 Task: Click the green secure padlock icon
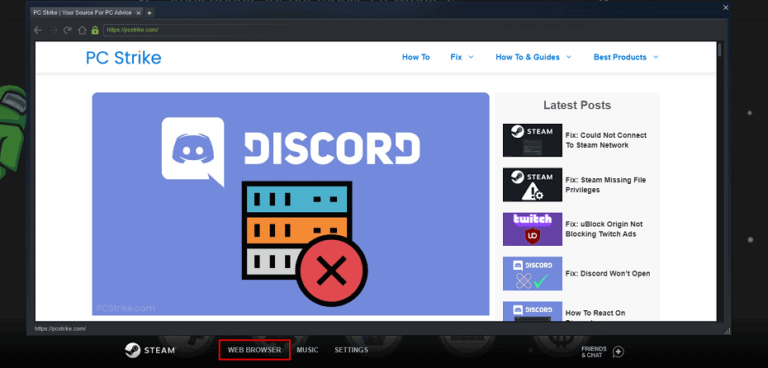click(x=95, y=30)
